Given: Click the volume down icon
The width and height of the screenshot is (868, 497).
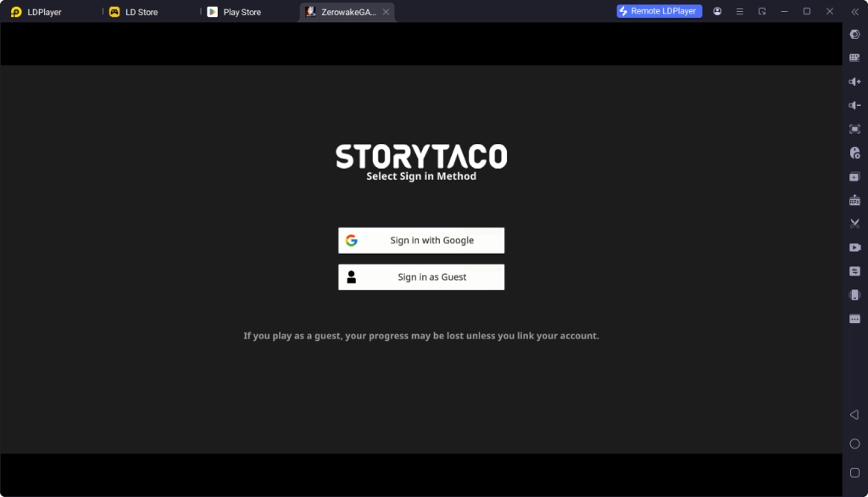Looking at the screenshot, I should [x=854, y=105].
